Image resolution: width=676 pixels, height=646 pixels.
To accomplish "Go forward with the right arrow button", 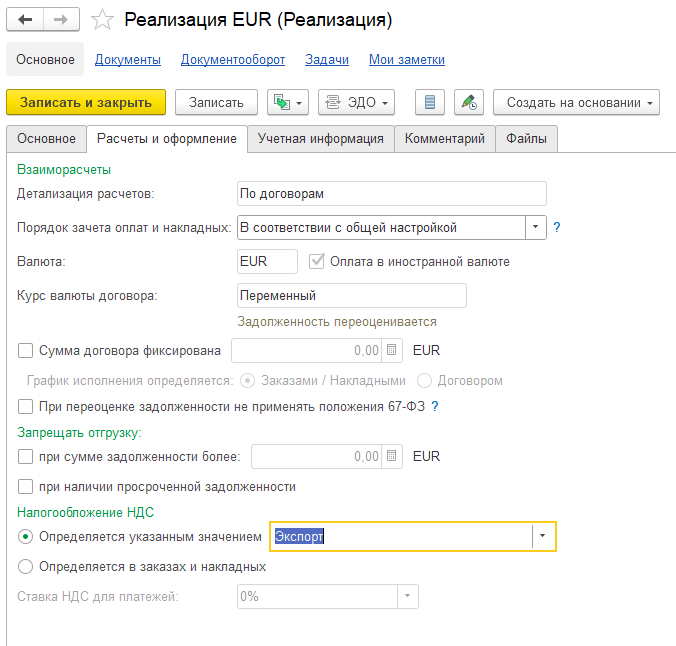I will coord(61,19).
